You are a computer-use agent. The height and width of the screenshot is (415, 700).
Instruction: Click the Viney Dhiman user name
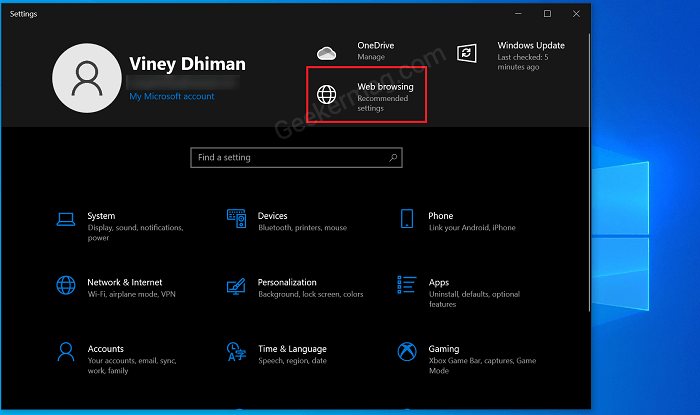(188, 64)
